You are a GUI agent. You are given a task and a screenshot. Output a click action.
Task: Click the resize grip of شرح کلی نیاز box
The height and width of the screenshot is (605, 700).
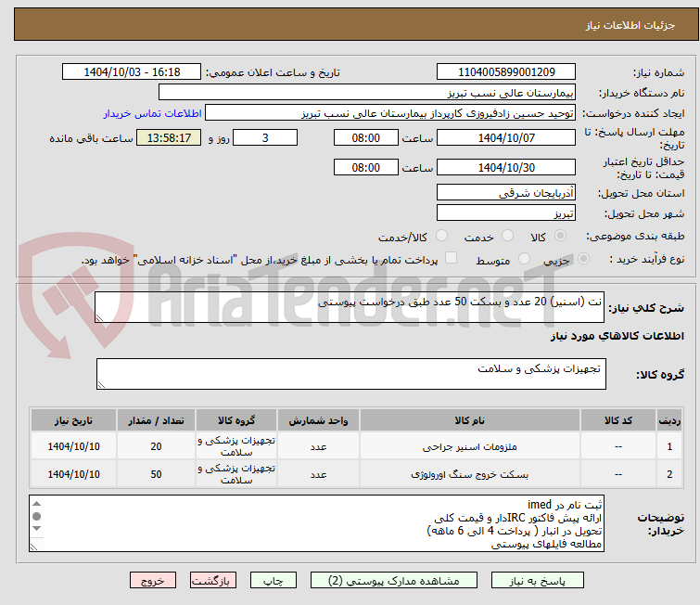[x=99, y=318]
